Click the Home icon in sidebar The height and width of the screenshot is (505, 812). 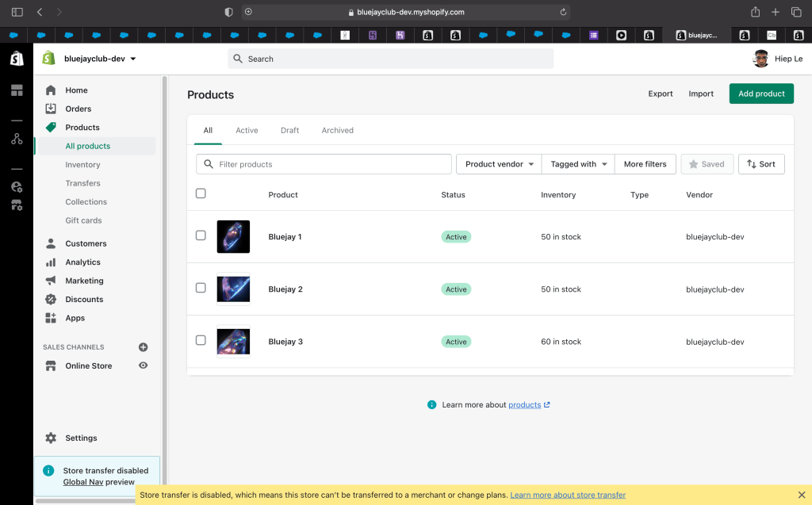(51, 90)
